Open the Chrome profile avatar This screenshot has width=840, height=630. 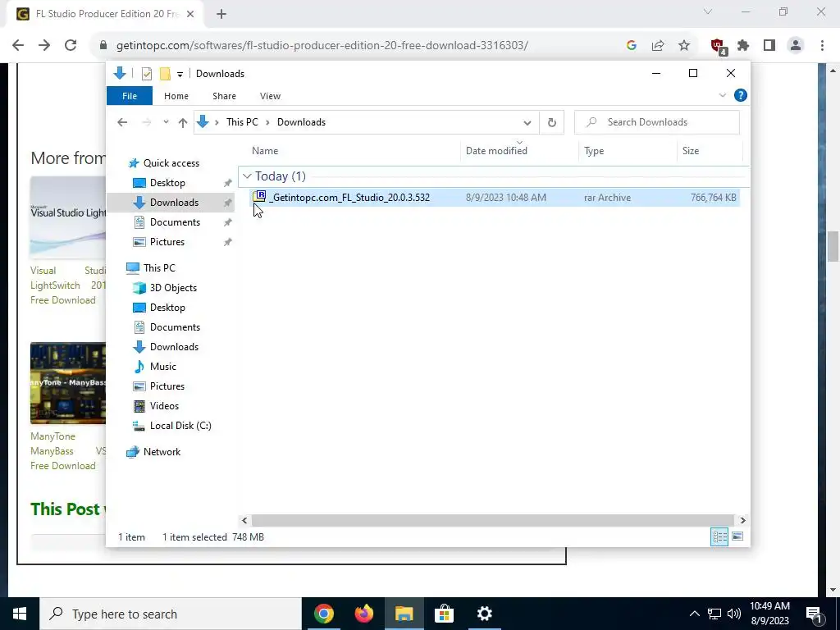796,46
